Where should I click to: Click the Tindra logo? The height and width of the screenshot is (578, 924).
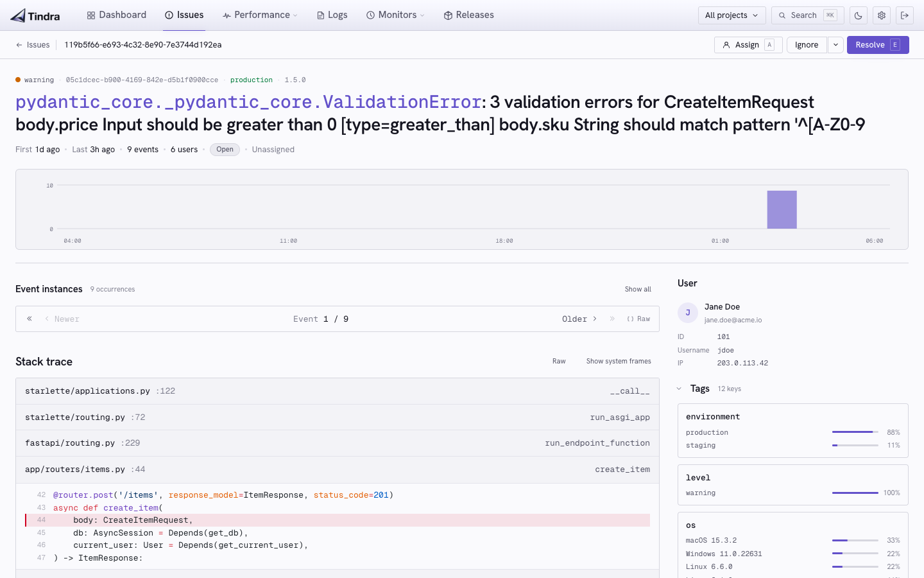pyautogui.click(x=35, y=15)
